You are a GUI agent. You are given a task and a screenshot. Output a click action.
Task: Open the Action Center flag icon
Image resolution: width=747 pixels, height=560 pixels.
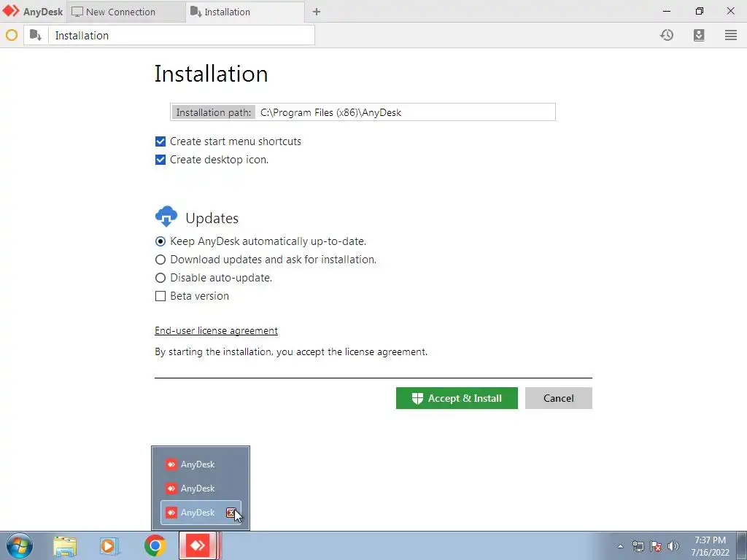pos(656,546)
